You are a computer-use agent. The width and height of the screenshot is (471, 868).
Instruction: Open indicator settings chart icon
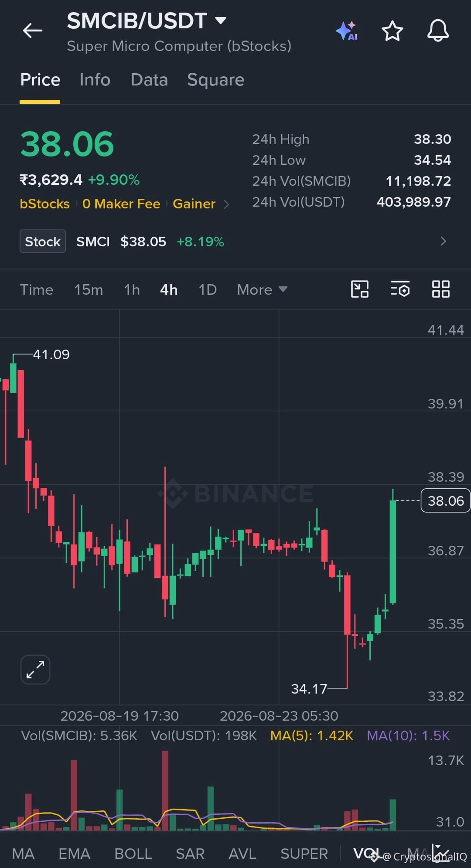440,852
